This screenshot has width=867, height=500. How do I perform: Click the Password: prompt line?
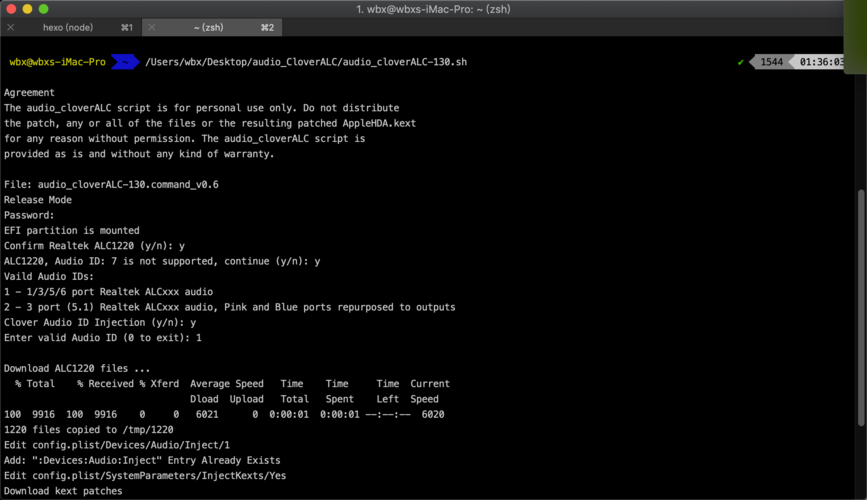29,215
